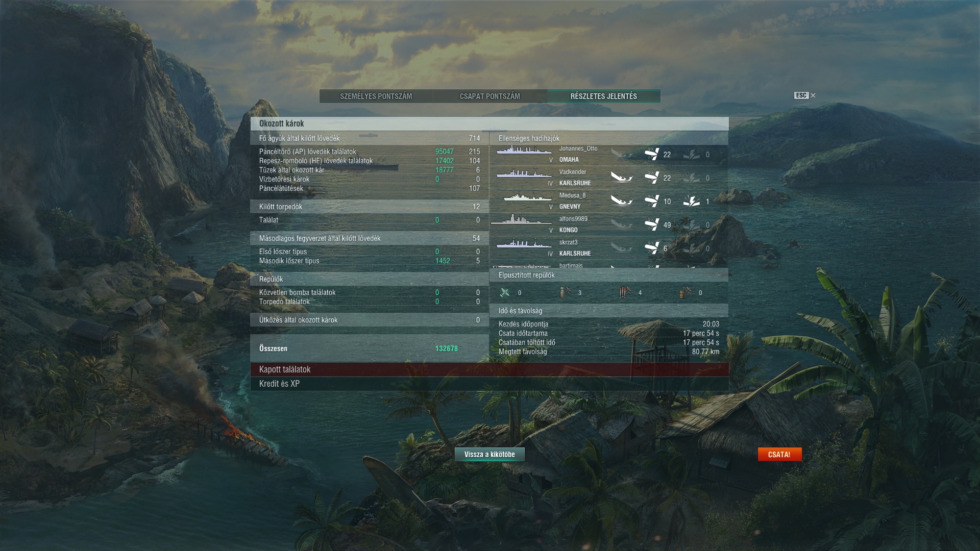The image size is (980, 551).
Task: Click shell hits icon for Medusa_8 Gnevny
Action: 652,201
